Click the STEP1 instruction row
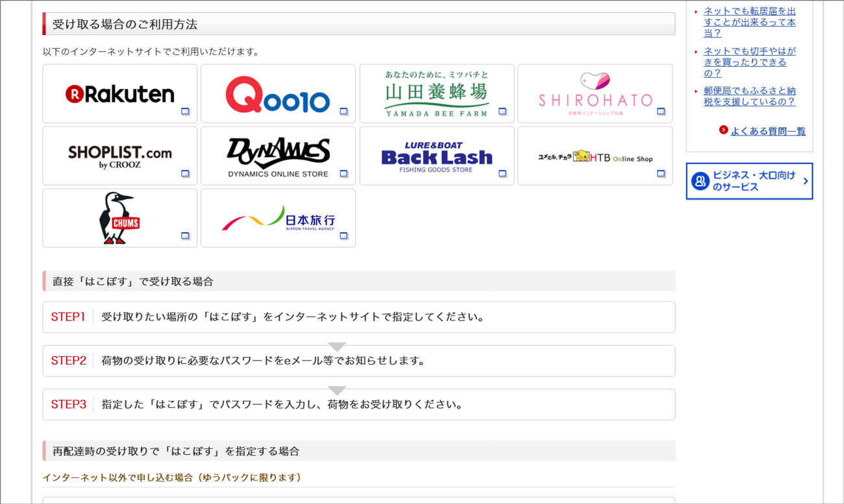The image size is (844, 504). (x=358, y=317)
